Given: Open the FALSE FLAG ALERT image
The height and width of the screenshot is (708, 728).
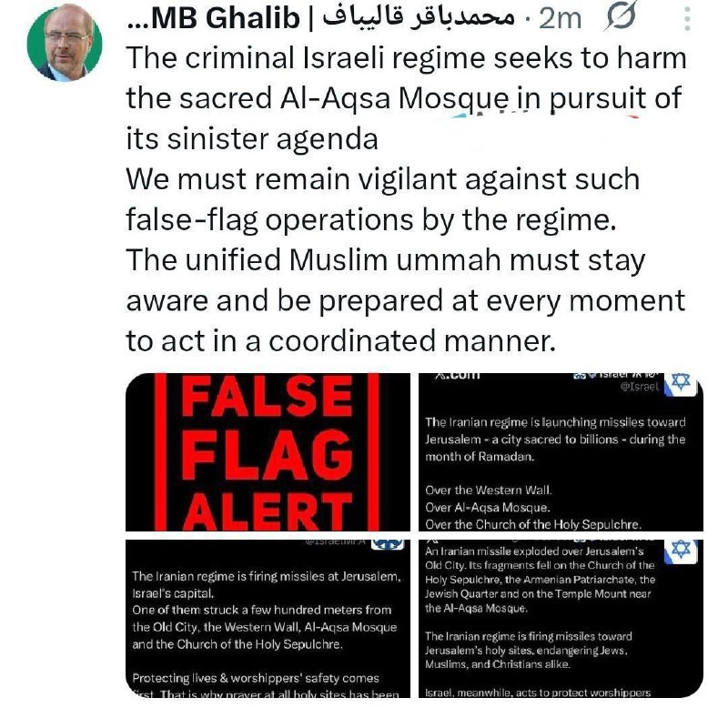Looking at the screenshot, I should [x=268, y=451].
